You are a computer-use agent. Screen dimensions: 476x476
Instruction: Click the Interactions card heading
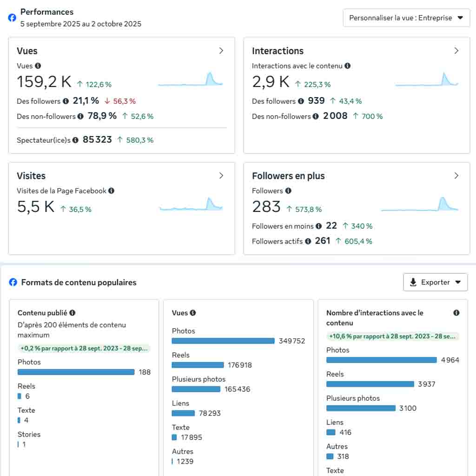tap(278, 51)
